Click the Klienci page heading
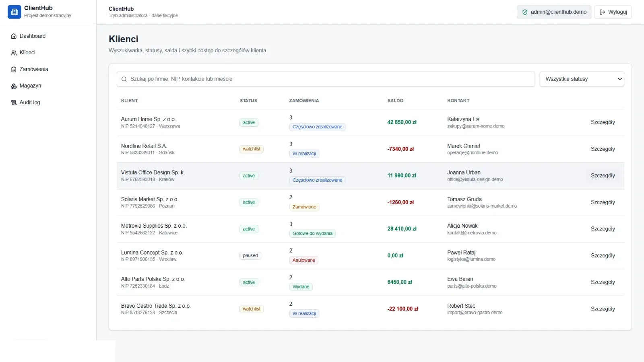The height and width of the screenshot is (362, 644). point(124,39)
